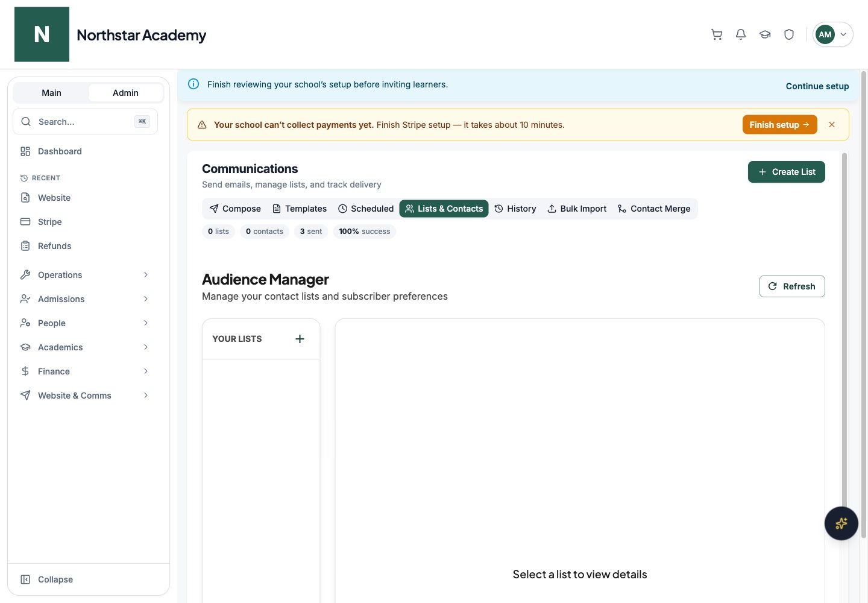Expand the Operations section chevron
The width and height of the screenshot is (868, 603).
point(146,275)
